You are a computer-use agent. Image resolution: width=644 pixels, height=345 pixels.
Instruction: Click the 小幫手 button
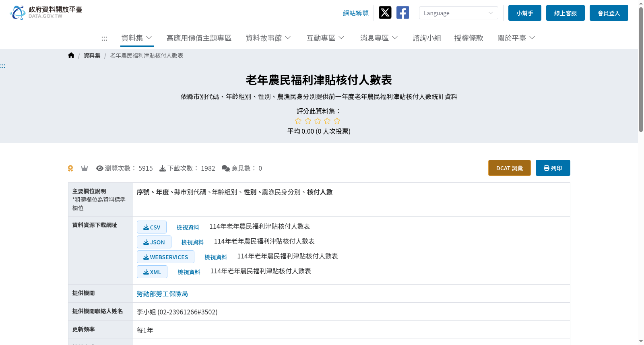tap(525, 13)
